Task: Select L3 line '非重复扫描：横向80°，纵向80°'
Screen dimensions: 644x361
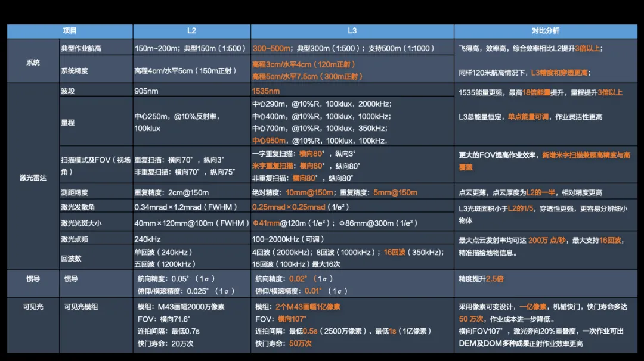Action: 303,178
